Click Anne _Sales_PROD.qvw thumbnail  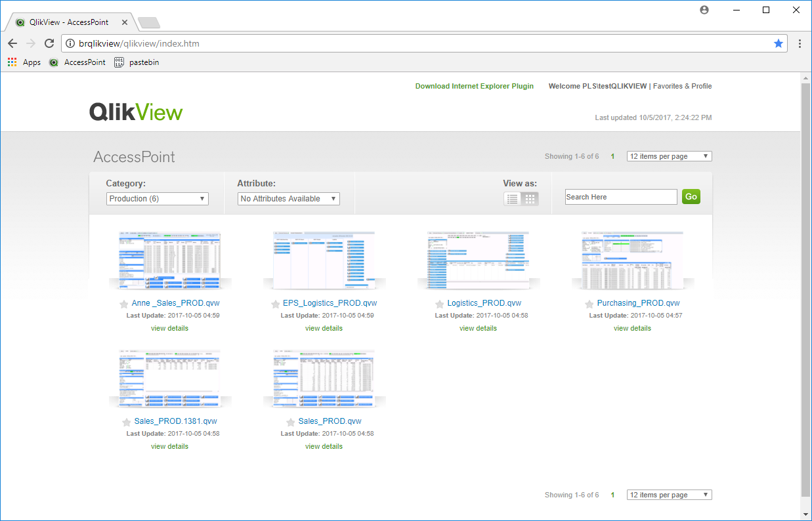(169, 260)
